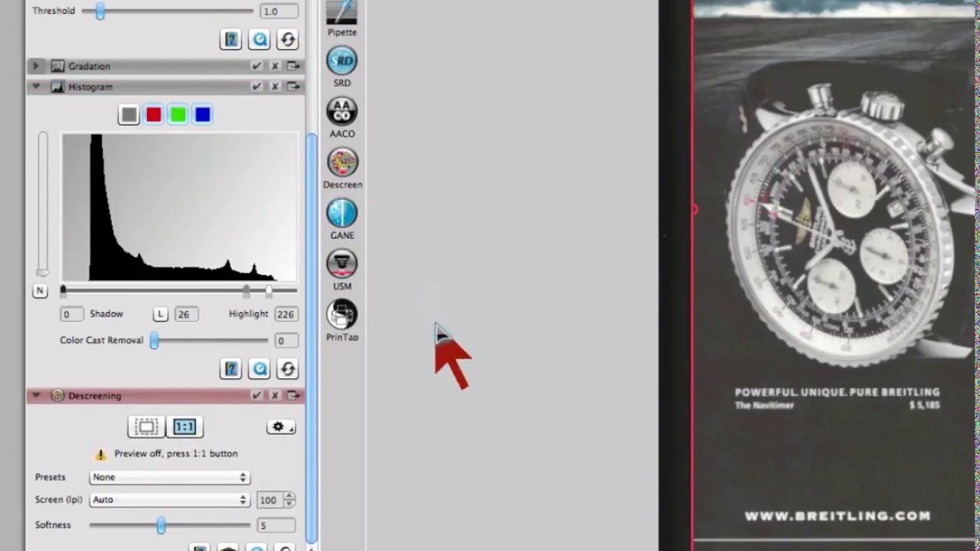Viewport: 980px width, 551px height.
Task: Play QuickTime tutorial for the Threshold section
Action: click(260, 40)
